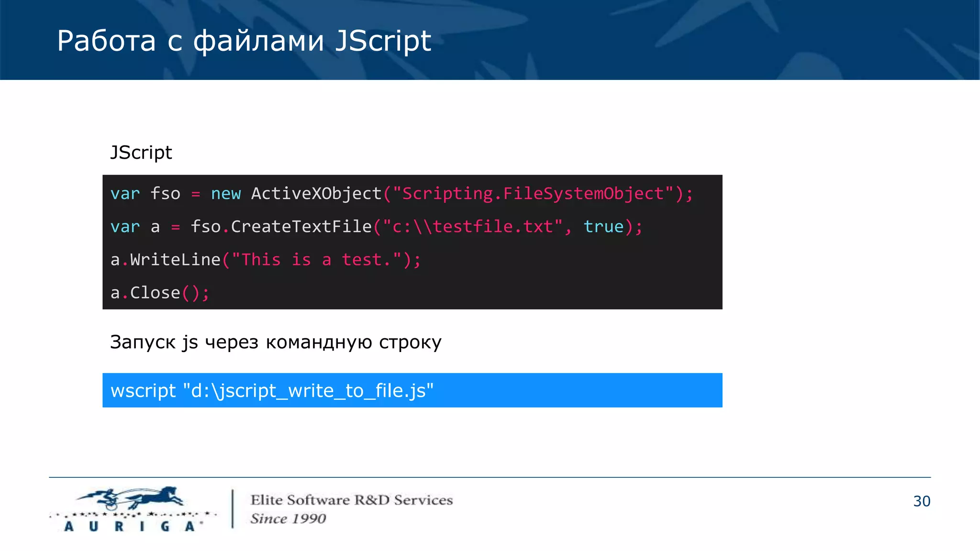
Task: Select the "JScript" label above the code
Action: (141, 153)
